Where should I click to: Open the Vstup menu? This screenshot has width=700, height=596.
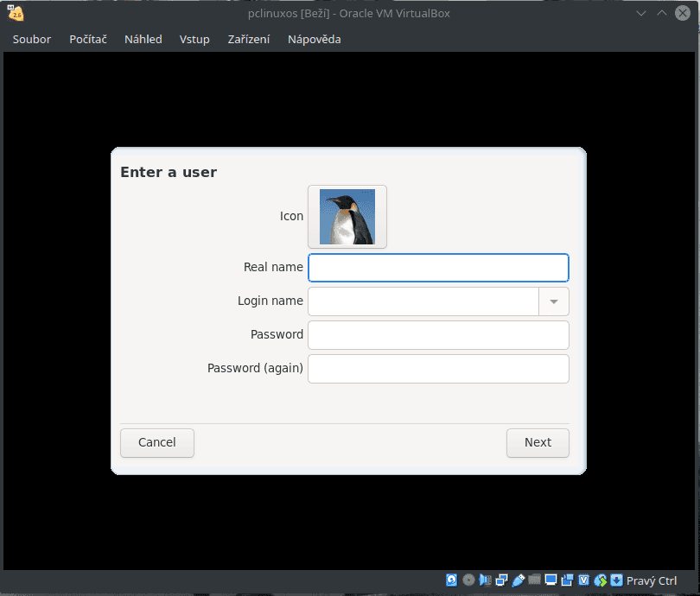point(194,39)
